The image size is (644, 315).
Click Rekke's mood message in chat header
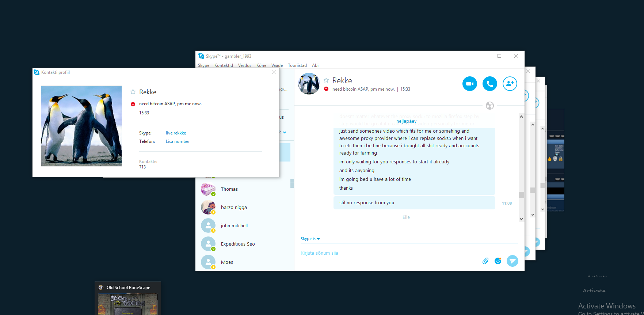(363, 89)
